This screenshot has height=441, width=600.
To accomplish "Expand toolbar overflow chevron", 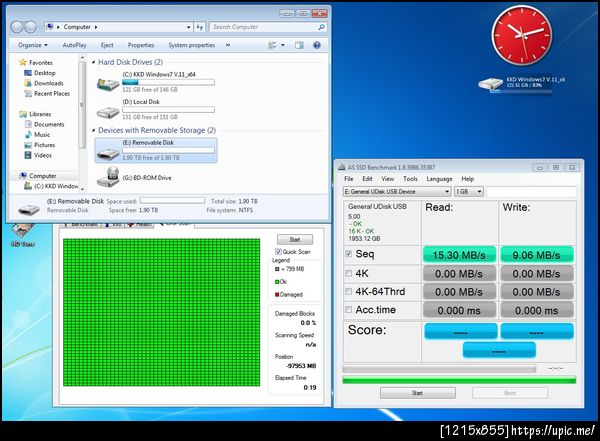I will (x=228, y=45).
